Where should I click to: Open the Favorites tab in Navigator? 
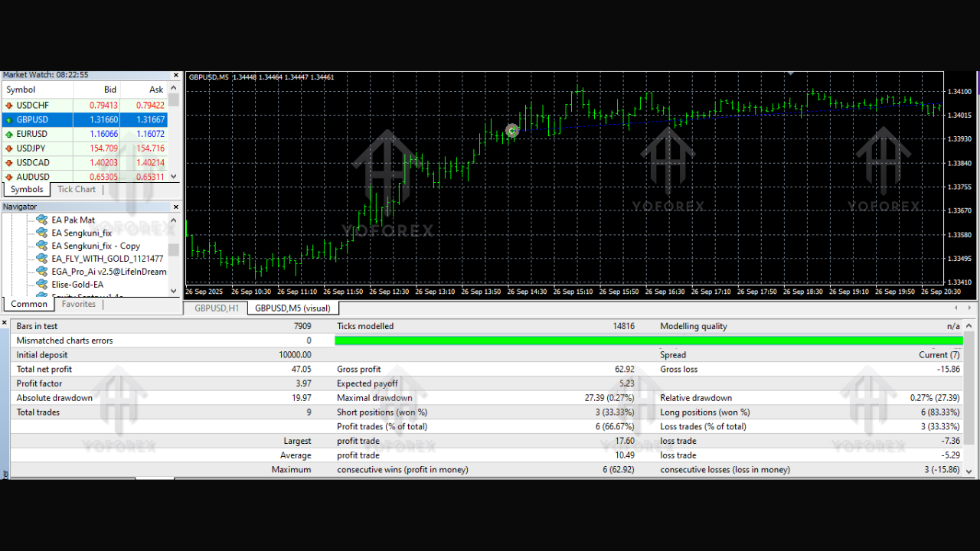[79, 305]
